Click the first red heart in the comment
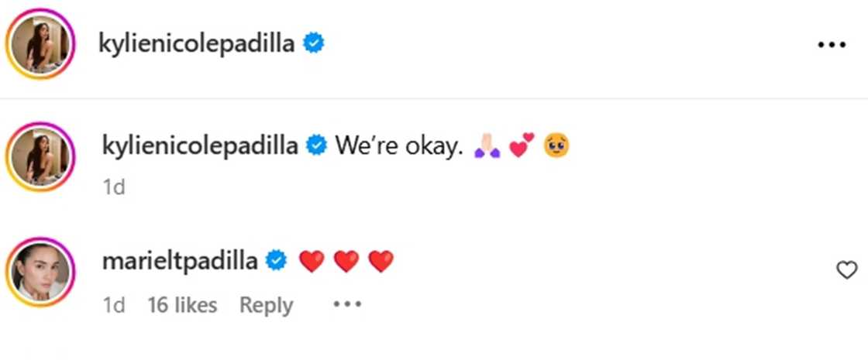 click(x=311, y=262)
